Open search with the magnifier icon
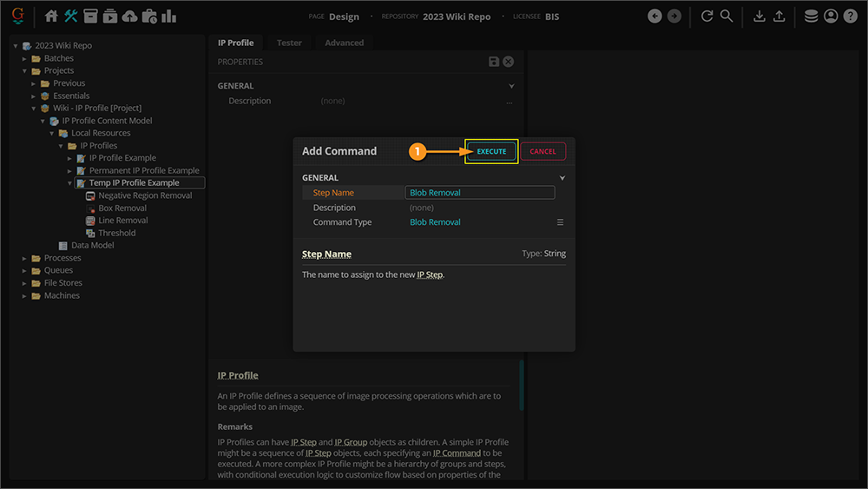Viewport: 868px width, 489px height. pos(727,16)
